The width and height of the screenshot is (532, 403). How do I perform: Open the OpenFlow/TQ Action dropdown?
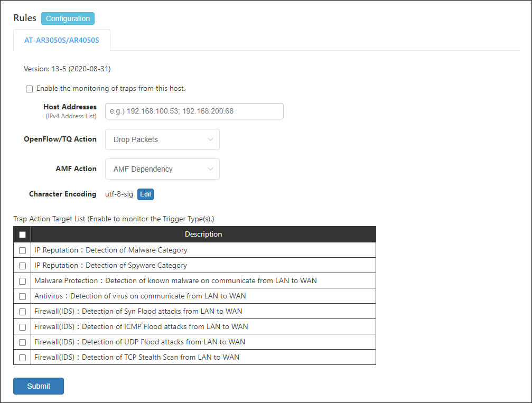(x=162, y=139)
